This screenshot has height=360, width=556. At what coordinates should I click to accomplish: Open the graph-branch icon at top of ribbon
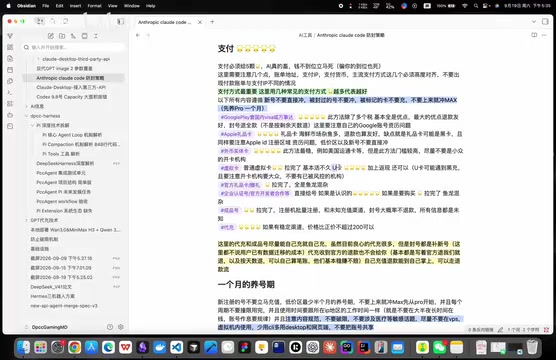[x=10, y=36]
